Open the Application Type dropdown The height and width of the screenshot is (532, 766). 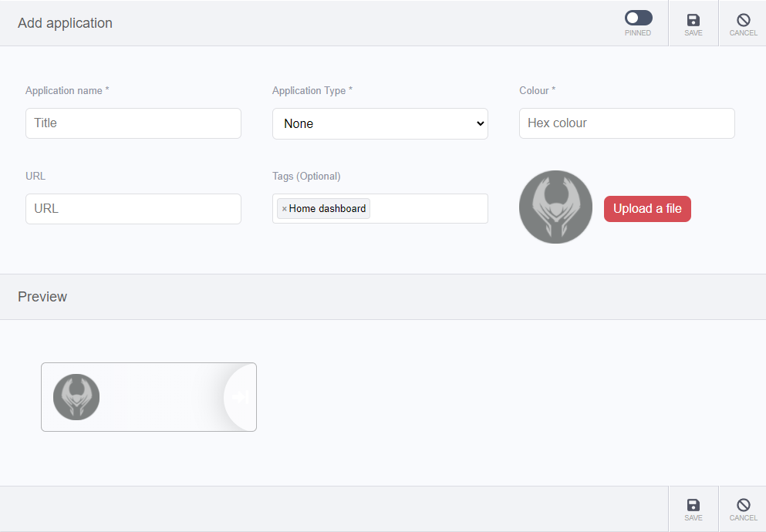tap(380, 123)
